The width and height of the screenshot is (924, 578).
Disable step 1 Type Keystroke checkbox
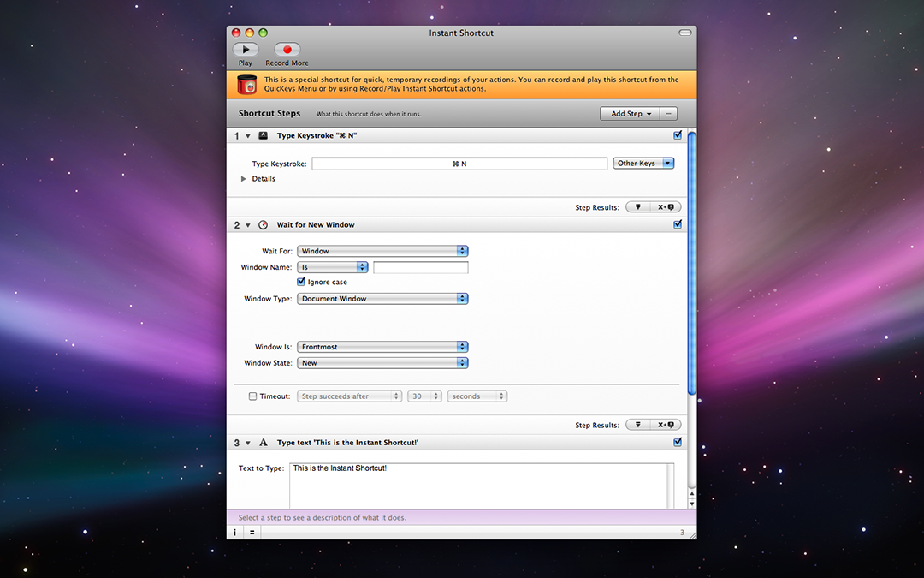pos(678,135)
